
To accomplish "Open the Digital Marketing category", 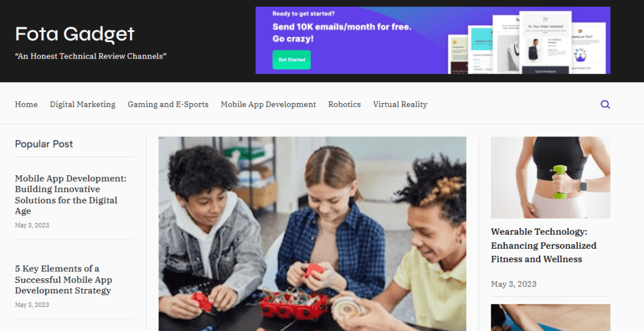I will click(x=82, y=104).
